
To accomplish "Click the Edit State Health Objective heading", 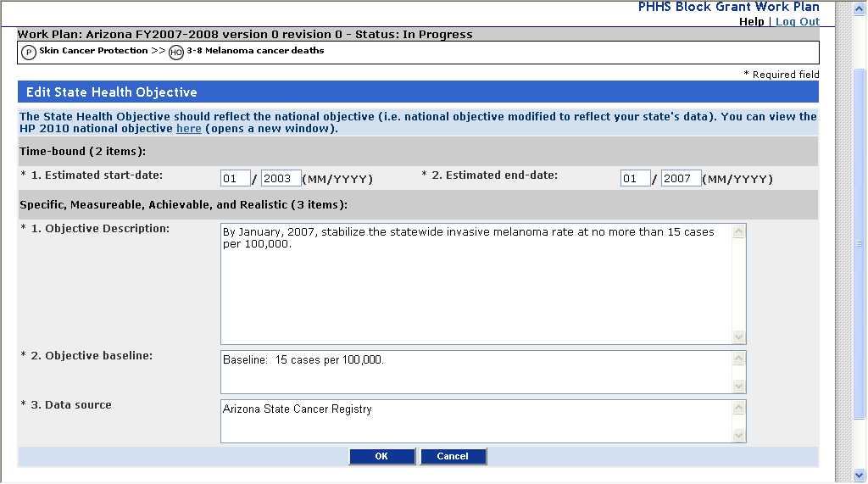I will [x=111, y=92].
